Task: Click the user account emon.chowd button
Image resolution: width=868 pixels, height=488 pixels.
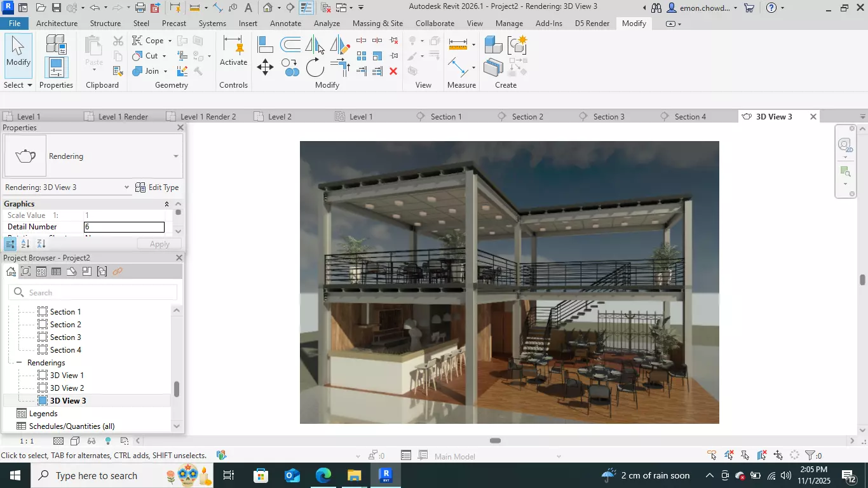Action: [x=703, y=8]
